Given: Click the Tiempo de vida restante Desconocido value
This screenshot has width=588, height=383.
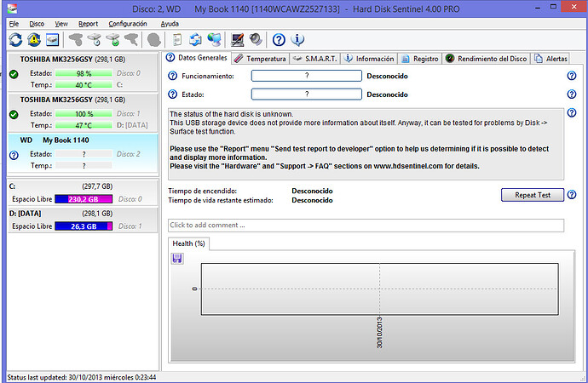Looking at the screenshot, I should [312, 200].
